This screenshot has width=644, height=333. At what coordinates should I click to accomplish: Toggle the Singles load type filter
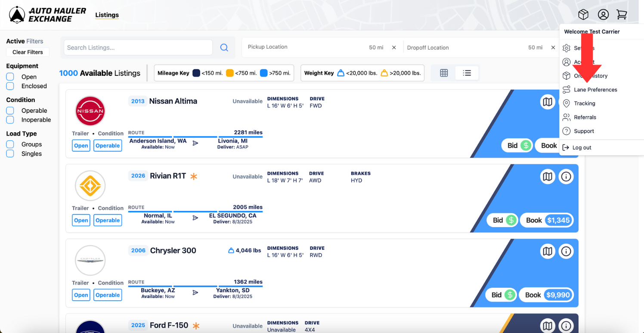pos(10,154)
